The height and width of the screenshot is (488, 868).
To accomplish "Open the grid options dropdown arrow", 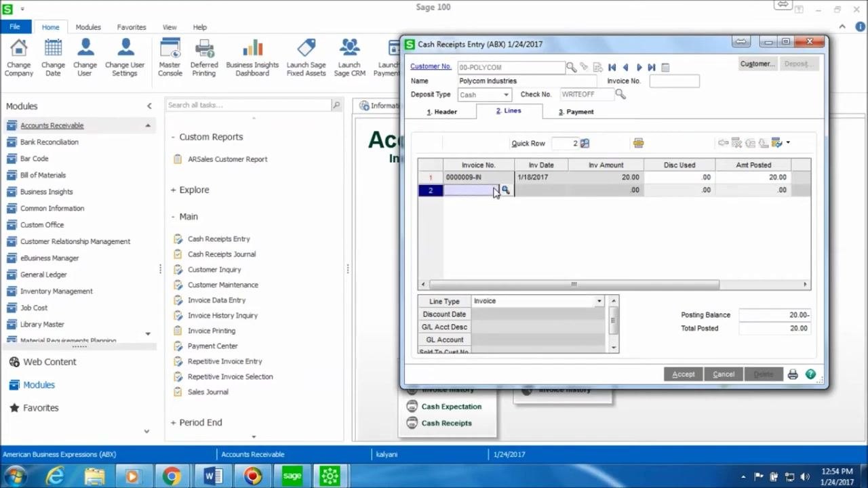I will pos(788,143).
